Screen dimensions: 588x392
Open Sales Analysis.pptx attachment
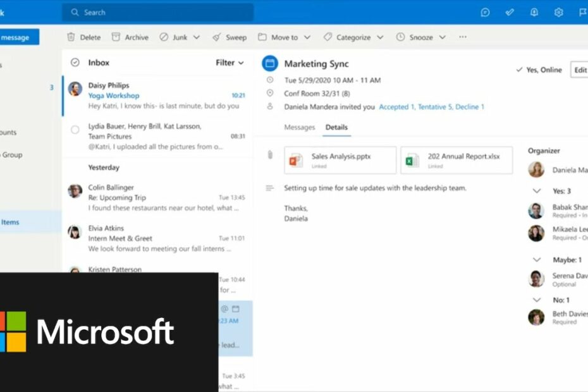340,160
